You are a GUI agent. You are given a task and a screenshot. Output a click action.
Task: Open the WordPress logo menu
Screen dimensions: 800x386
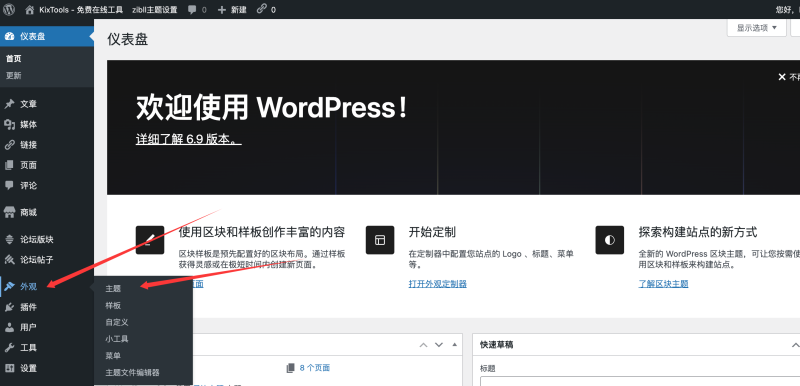(x=9, y=9)
